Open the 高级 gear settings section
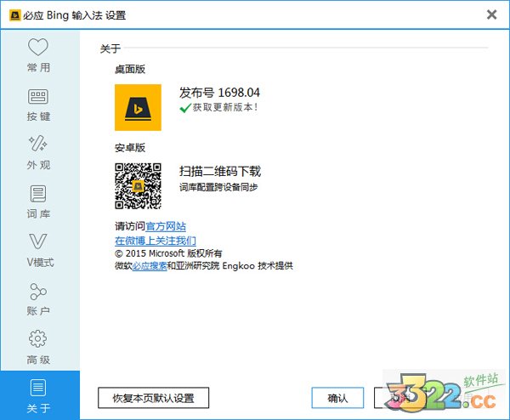The height and width of the screenshot is (420, 510). click(38, 348)
